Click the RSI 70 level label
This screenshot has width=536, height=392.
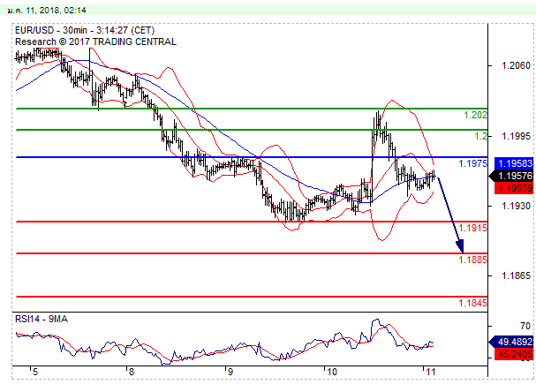pyautogui.click(x=525, y=326)
